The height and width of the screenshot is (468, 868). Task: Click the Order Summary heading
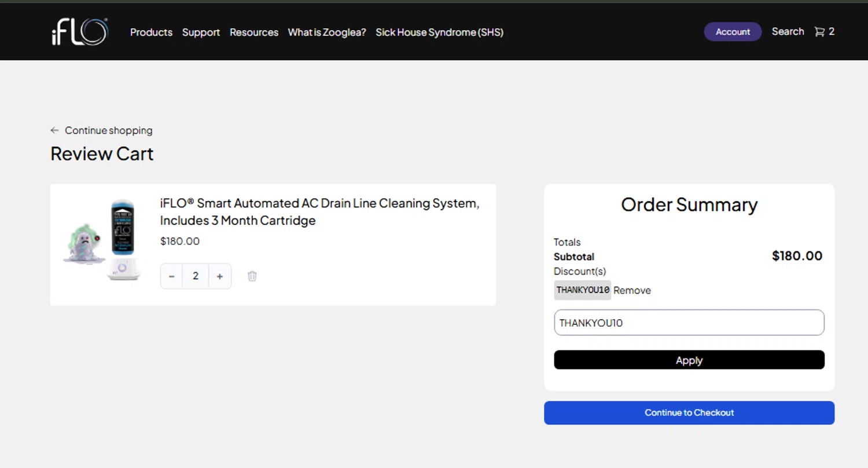pyautogui.click(x=689, y=204)
